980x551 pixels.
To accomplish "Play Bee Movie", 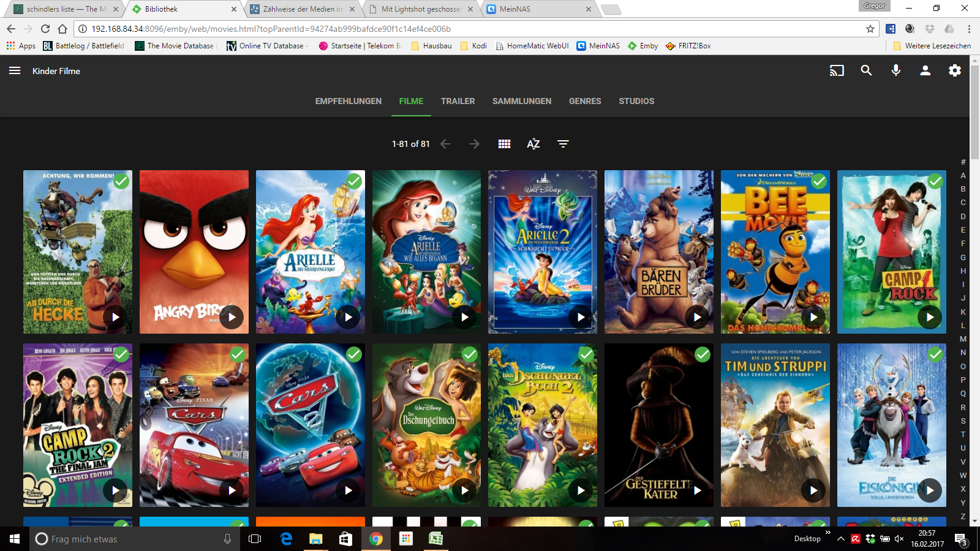I will pyautogui.click(x=813, y=317).
